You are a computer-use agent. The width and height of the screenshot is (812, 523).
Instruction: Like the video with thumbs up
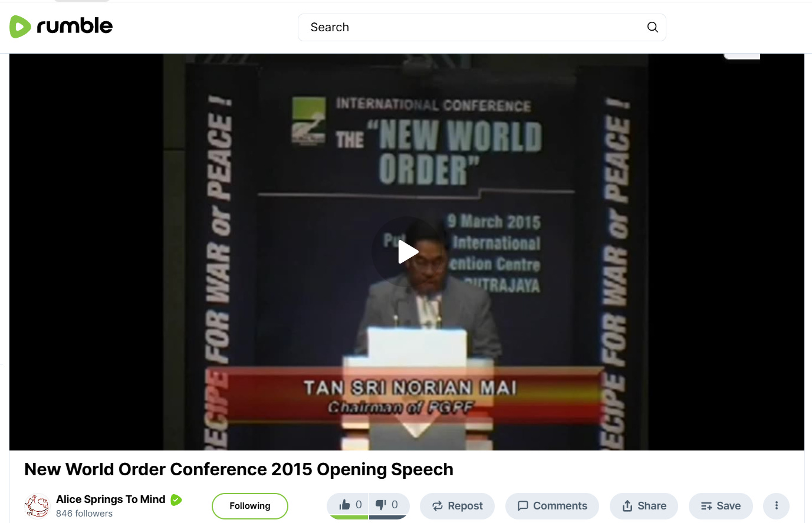347,505
